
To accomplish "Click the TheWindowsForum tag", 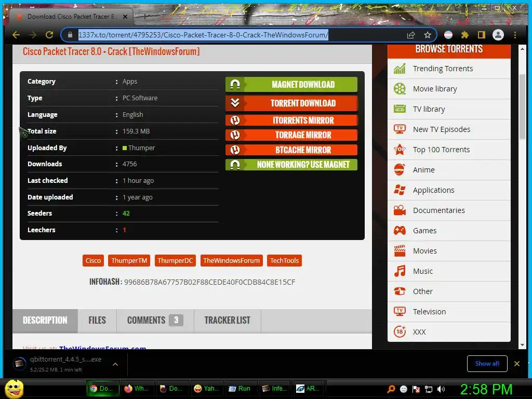I will pyautogui.click(x=231, y=261).
